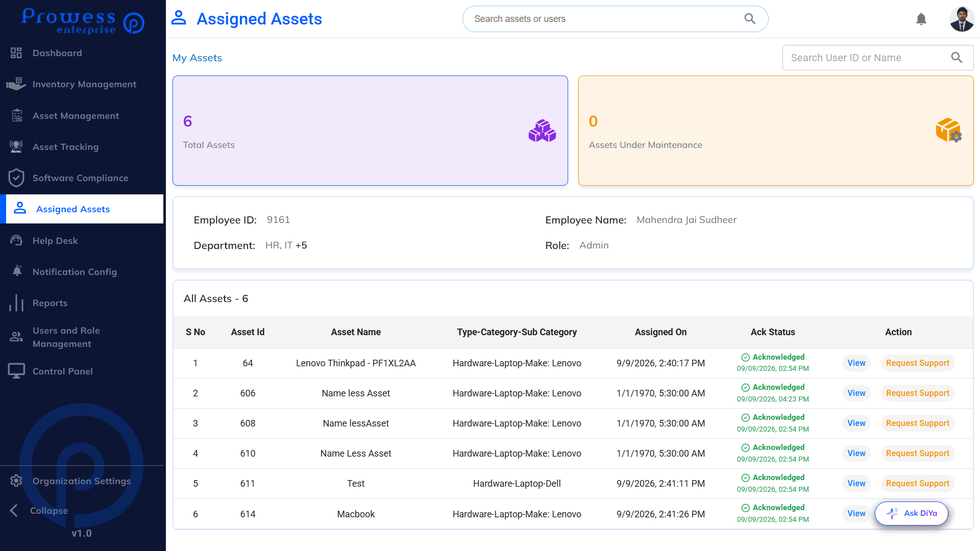
Task: Click the Control Panel monitor icon
Action: [16, 371]
